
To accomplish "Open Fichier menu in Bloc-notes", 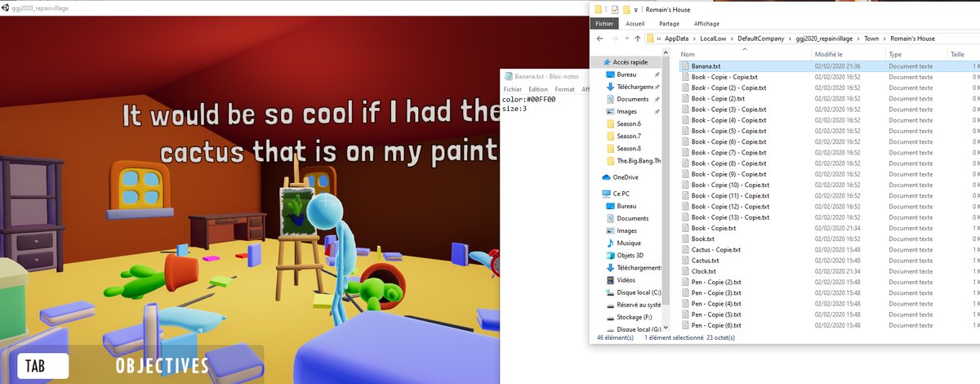I will tap(512, 89).
